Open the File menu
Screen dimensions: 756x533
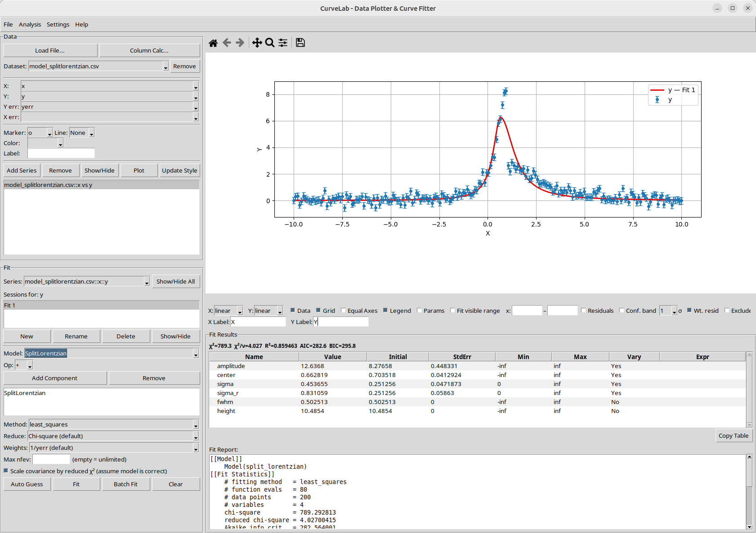click(8, 24)
